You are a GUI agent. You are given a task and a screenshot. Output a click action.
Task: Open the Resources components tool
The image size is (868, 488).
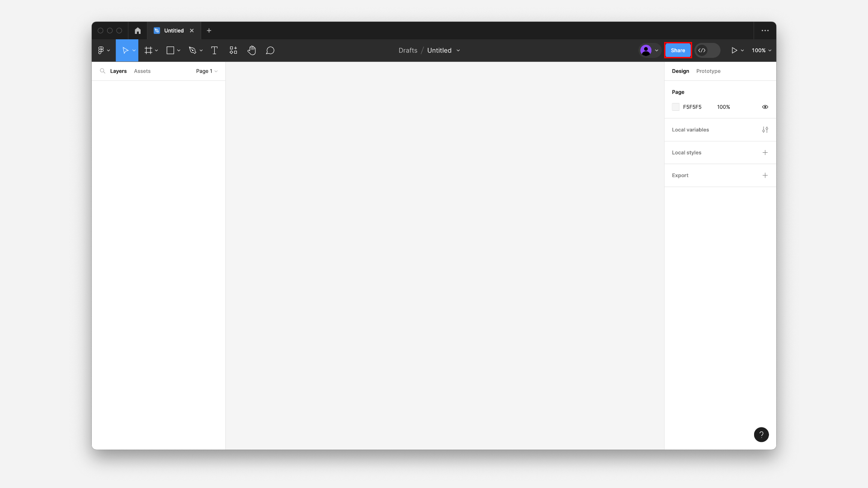(233, 51)
